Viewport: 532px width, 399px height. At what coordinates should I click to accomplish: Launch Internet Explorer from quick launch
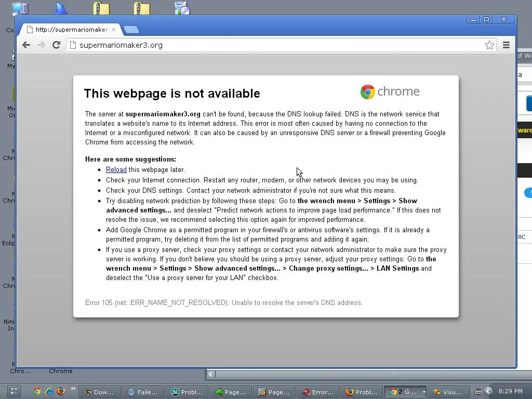coord(49,392)
